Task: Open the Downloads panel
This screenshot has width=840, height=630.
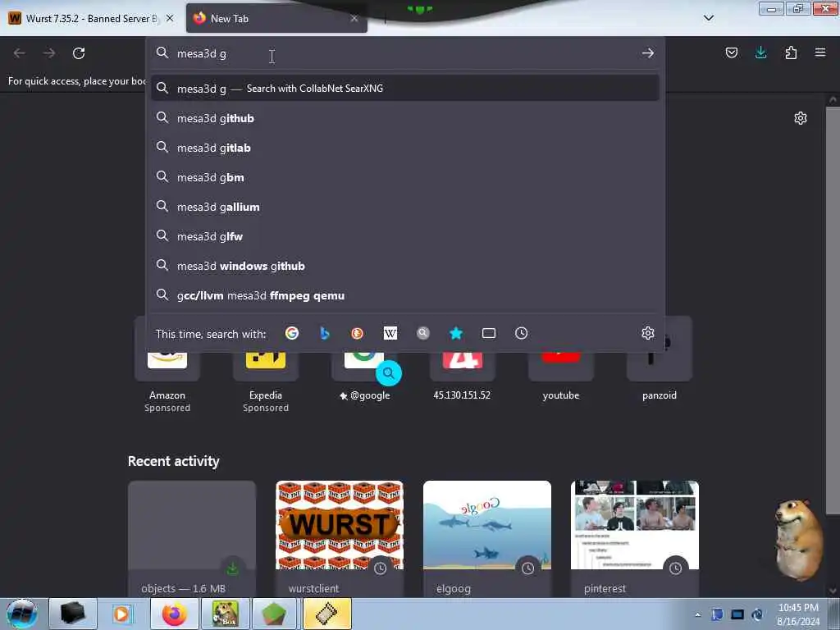Action: coord(760,52)
